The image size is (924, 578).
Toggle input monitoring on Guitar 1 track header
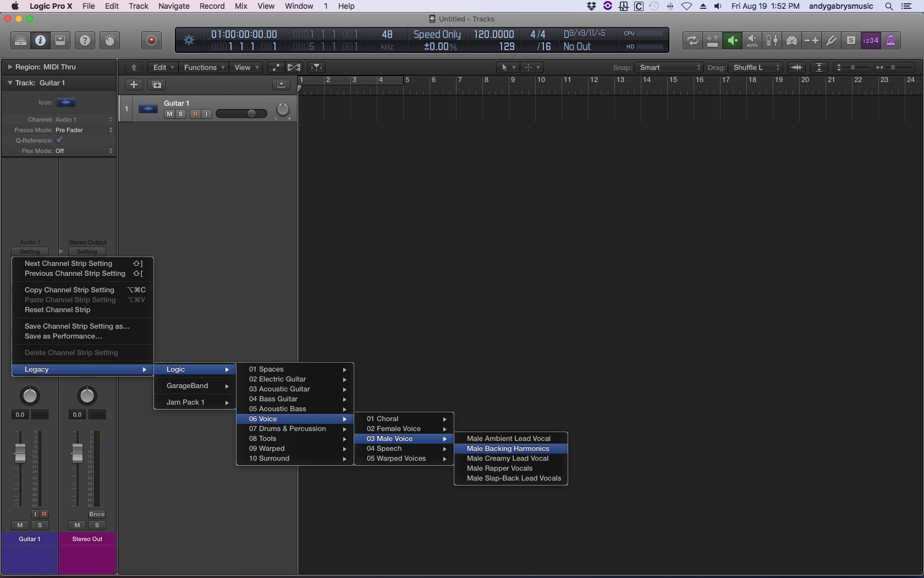206,114
